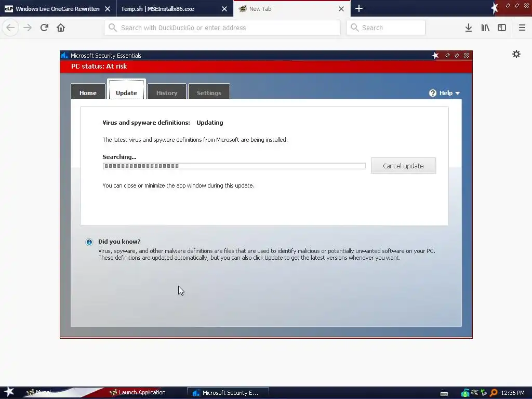Click the star icon in browser title bar

tap(495, 7)
